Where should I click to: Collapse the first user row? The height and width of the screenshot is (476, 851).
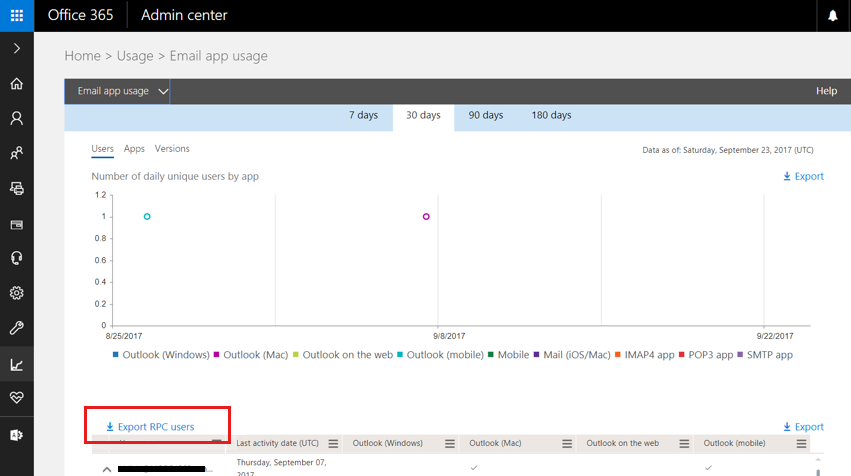tap(107, 469)
